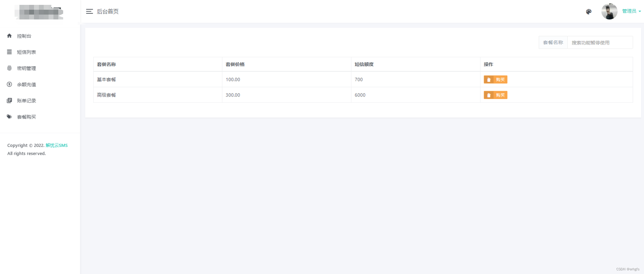The width and height of the screenshot is (644, 274).
Task: Open 密钥管理 key management
Action: (26, 68)
